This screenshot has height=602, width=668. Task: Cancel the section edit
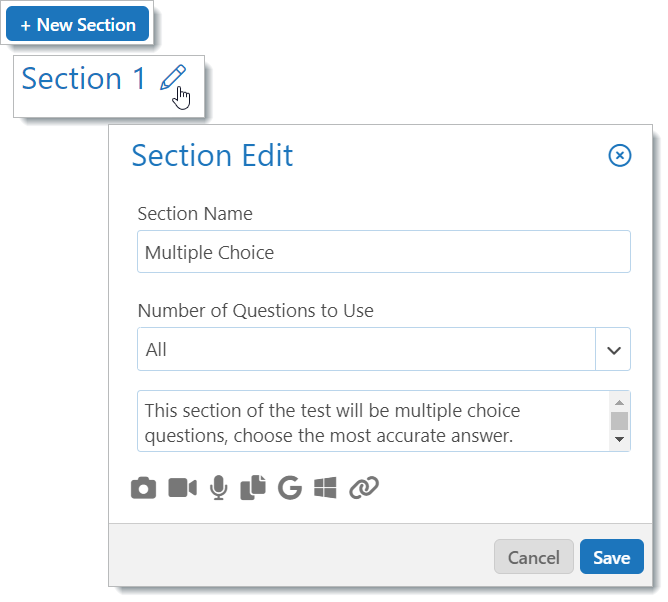pos(534,557)
